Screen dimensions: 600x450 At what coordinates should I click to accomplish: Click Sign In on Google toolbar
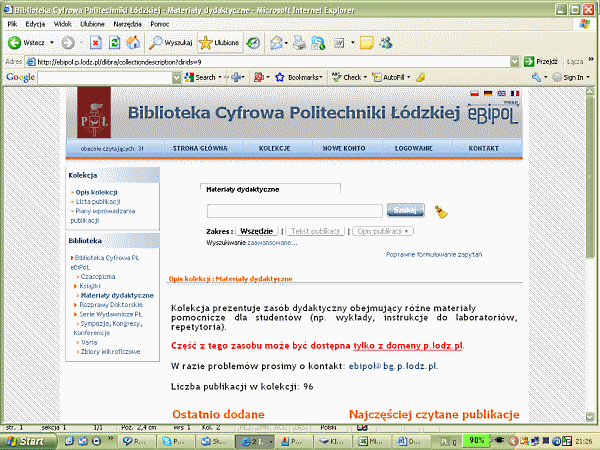tap(568, 77)
